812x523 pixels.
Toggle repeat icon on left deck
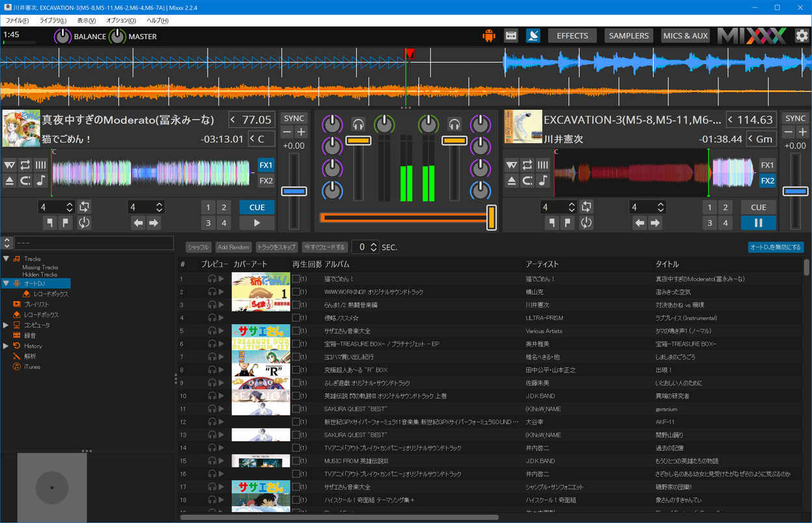pyautogui.click(x=25, y=165)
